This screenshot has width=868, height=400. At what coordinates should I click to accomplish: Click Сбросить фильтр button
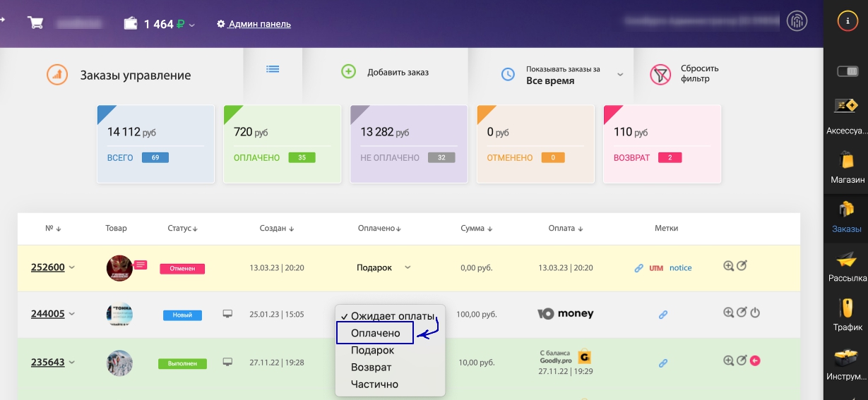[685, 73]
